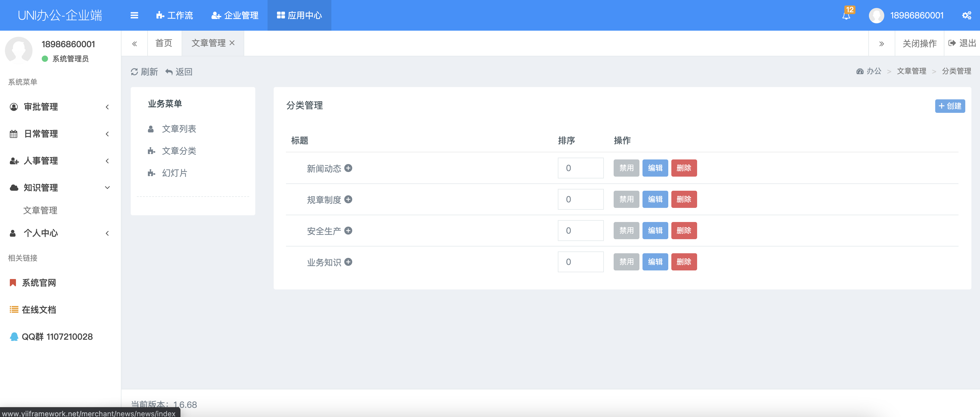The height and width of the screenshot is (417, 980).
Task: Open the notification bell with badge 12
Action: click(x=846, y=15)
